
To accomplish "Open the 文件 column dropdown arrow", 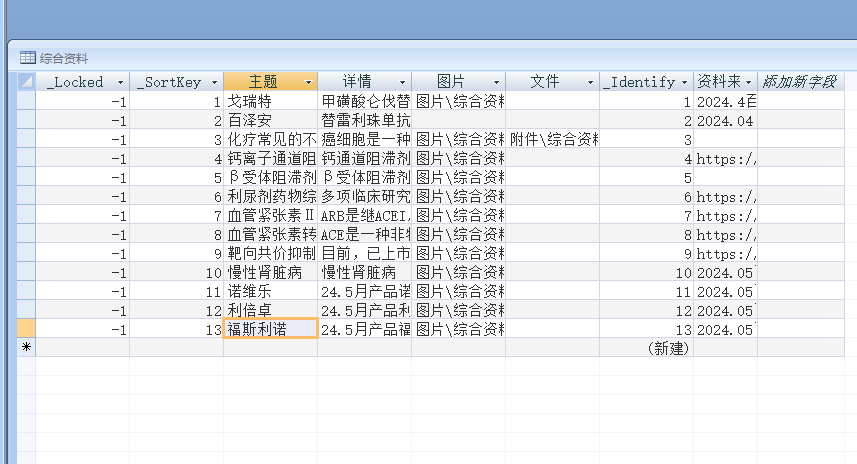I will [x=590, y=82].
